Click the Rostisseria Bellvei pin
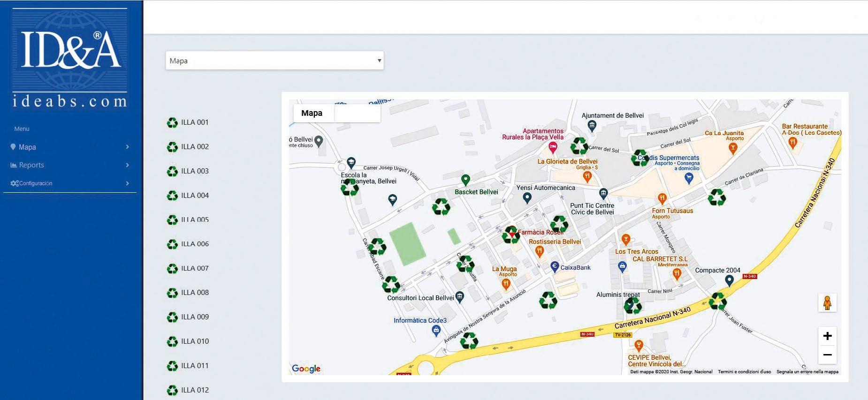The height and width of the screenshot is (400, 868). tap(540, 252)
